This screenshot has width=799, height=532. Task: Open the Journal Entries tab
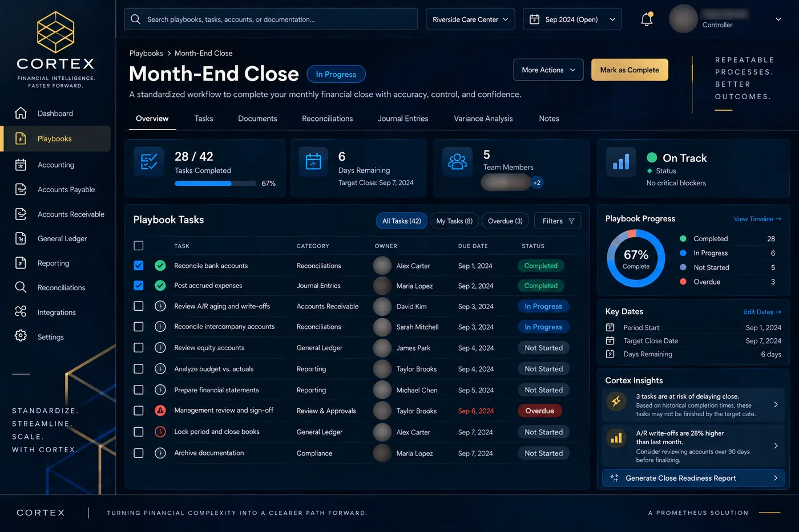click(403, 119)
